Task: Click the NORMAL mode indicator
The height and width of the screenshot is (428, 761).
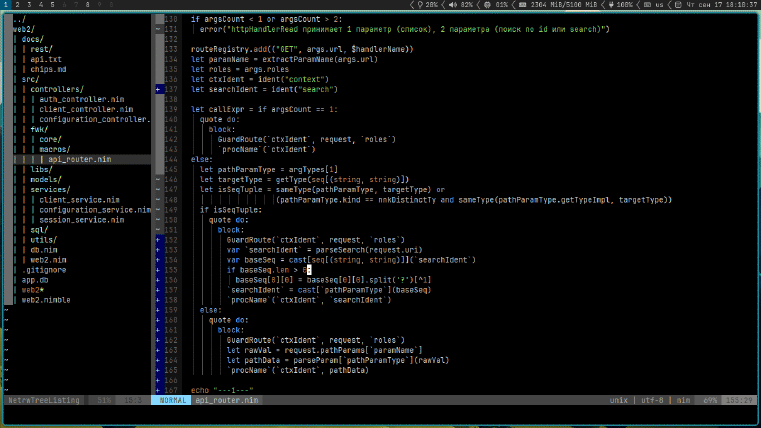Action: (172, 400)
